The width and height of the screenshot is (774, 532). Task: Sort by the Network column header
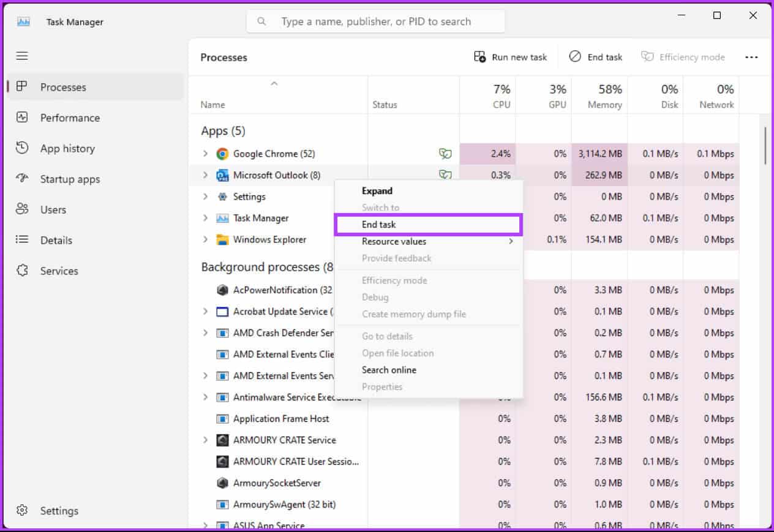pos(711,96)
